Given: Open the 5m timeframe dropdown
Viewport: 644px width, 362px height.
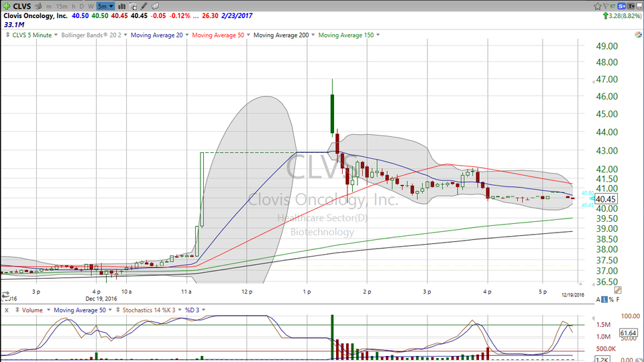Looking at the screenshot, I should [105, 6].
